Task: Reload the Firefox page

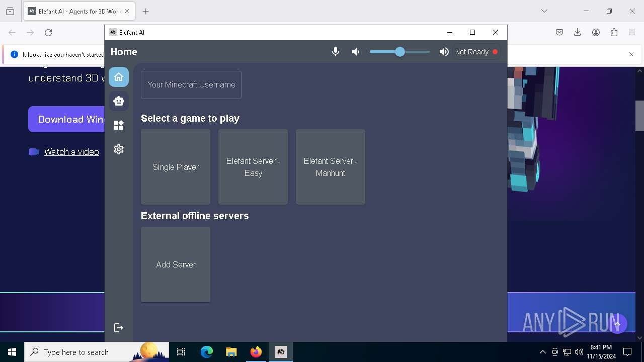Action: (x=48, y=33)
